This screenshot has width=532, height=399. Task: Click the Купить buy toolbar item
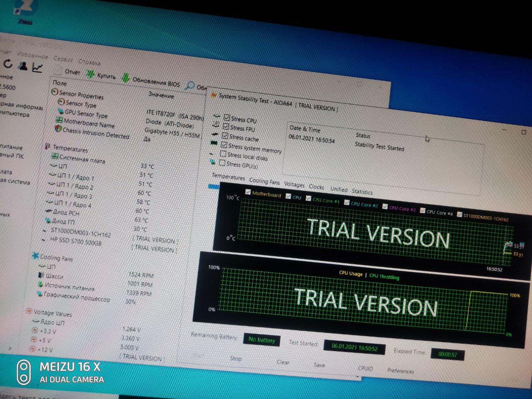click(x=101, y=75)
